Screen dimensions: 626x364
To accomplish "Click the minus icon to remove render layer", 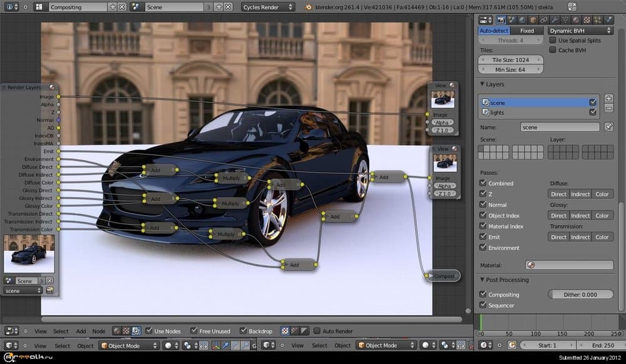I will pyautogui.click(x=609, y=109).
